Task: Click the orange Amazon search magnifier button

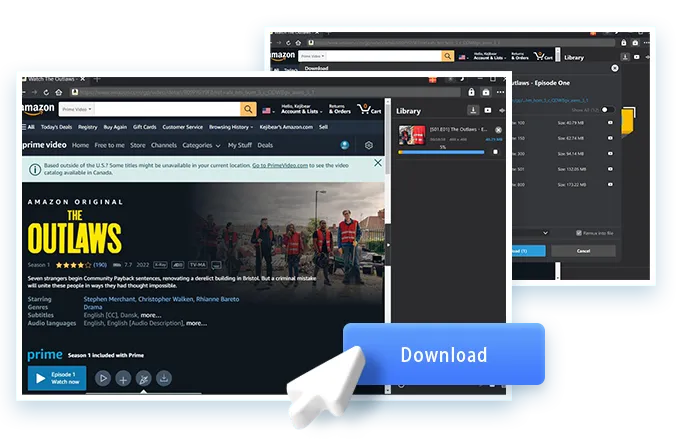Action: (248, 109)
